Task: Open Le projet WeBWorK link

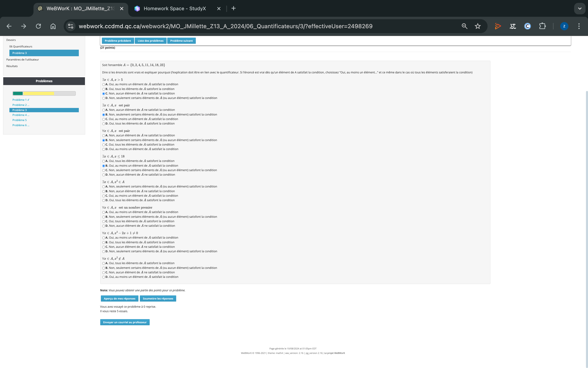Action: coord(334,353)
